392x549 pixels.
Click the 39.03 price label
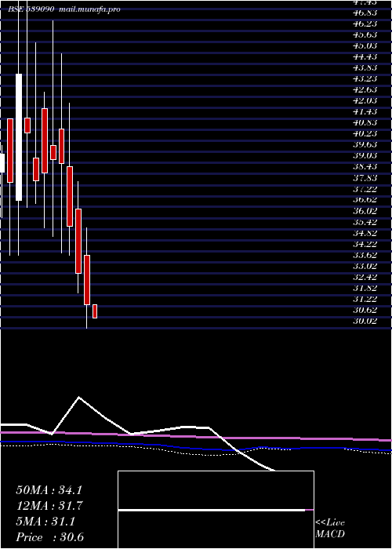(365, 156)
